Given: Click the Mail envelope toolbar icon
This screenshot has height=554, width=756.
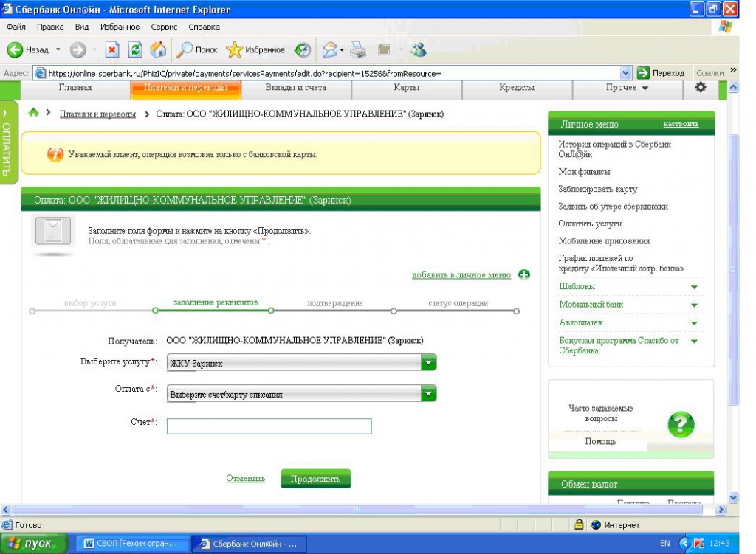Looking at the screenshot, I should pyautogui.click(x=330, y=49).
